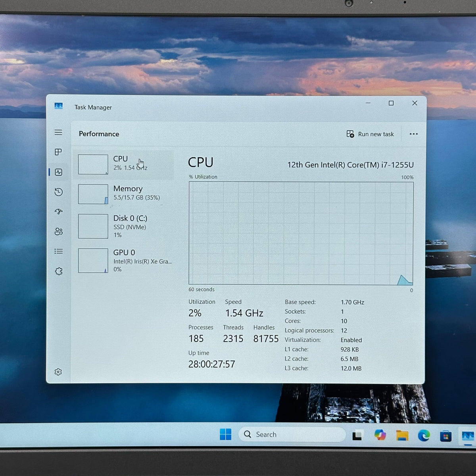Image resolution: width=476 pixels, height=476 pixels.
Task: Click the Logical processors 12 value
Action: click(344, 330)
